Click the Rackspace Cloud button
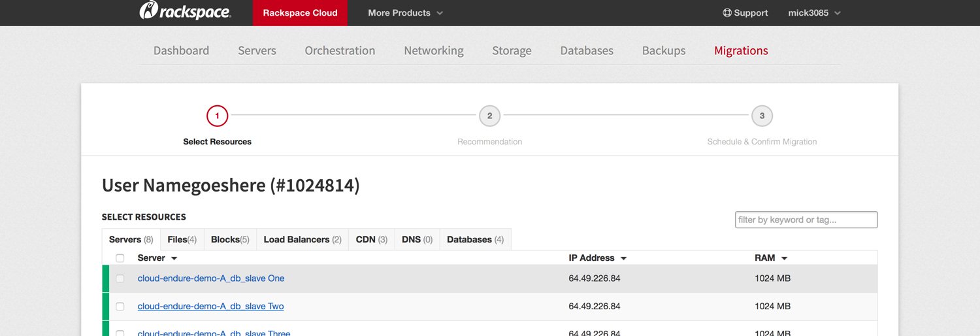 coord(300,13)
